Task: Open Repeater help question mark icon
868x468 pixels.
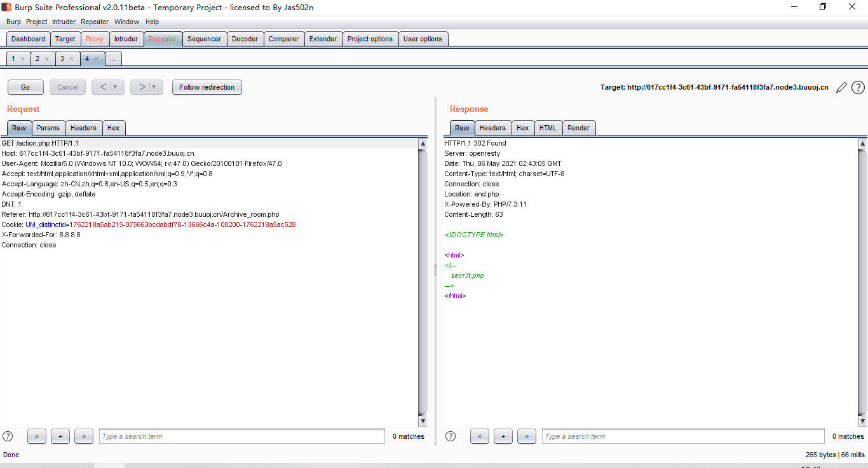Action: [x=858, y=88]
